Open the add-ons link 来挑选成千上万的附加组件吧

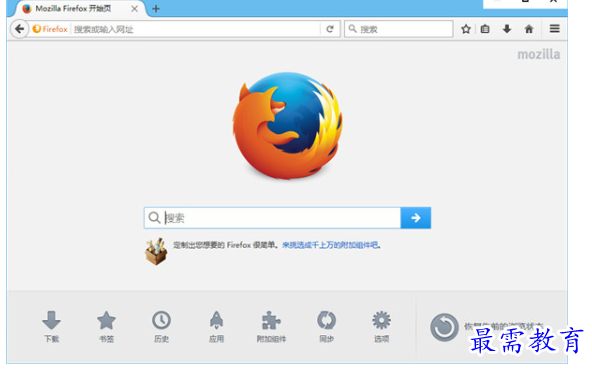tap(330, 245)
